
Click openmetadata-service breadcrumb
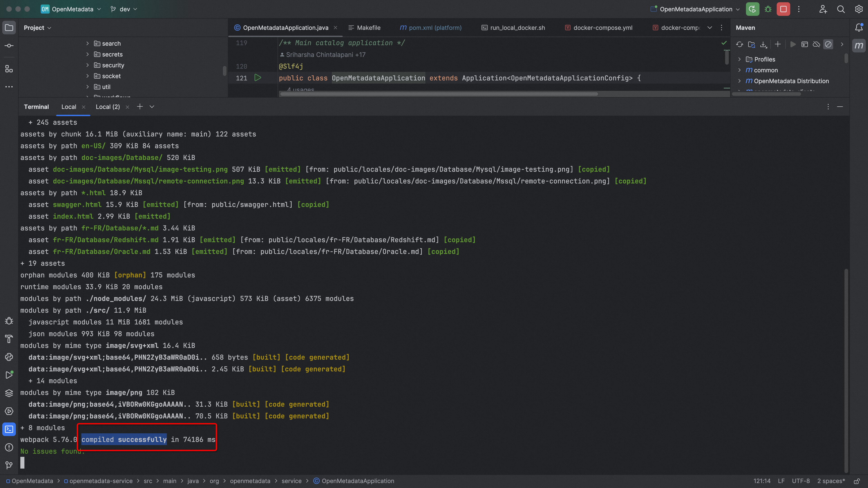point(101,481)
